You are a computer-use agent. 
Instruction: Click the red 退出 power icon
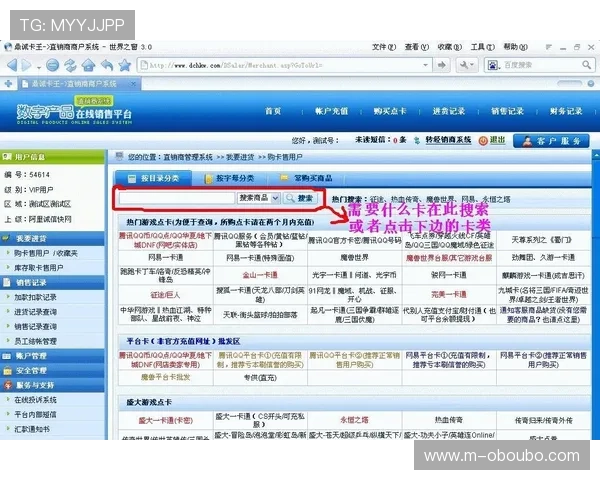(483, 140)
